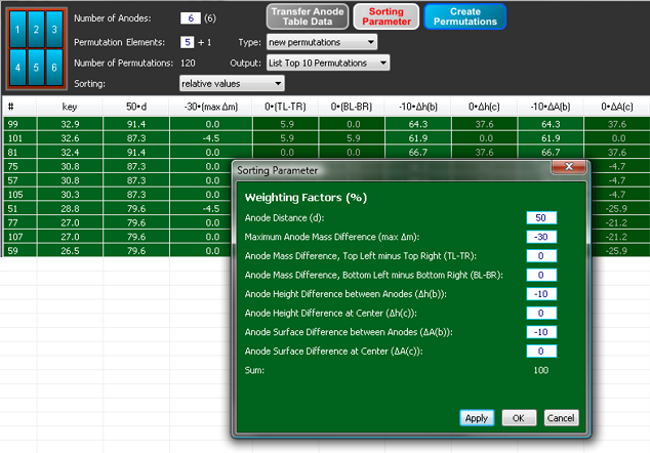Image resolution: width=650 pixels, height=453 pixels.
Task: Edit BL-BR mass difference weight field
Action: point(541,275)
